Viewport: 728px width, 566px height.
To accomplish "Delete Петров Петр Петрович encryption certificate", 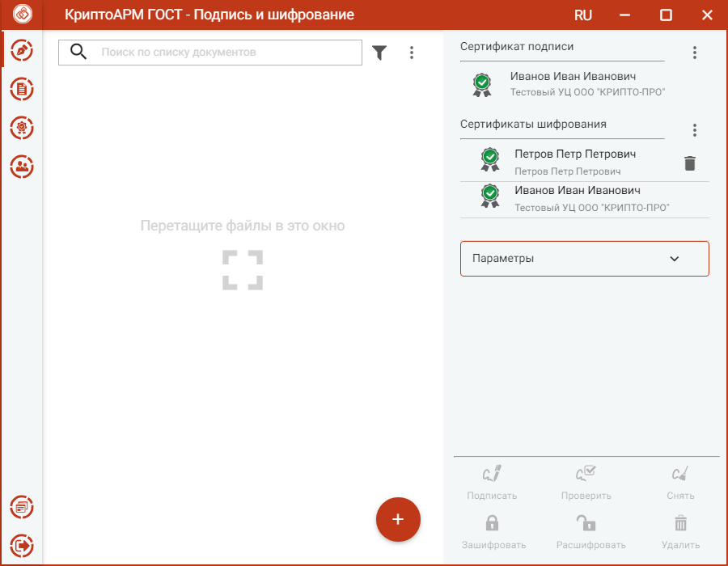I will pos(690,163).
